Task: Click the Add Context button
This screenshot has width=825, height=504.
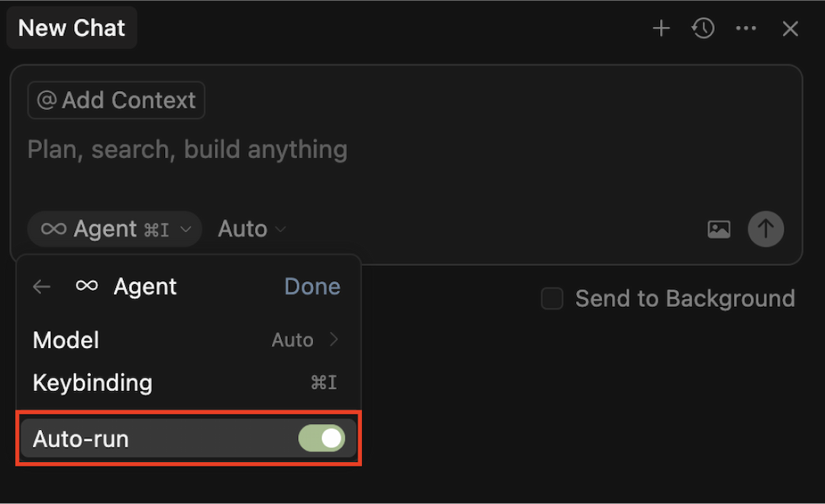Action: [x=116, y=100]
